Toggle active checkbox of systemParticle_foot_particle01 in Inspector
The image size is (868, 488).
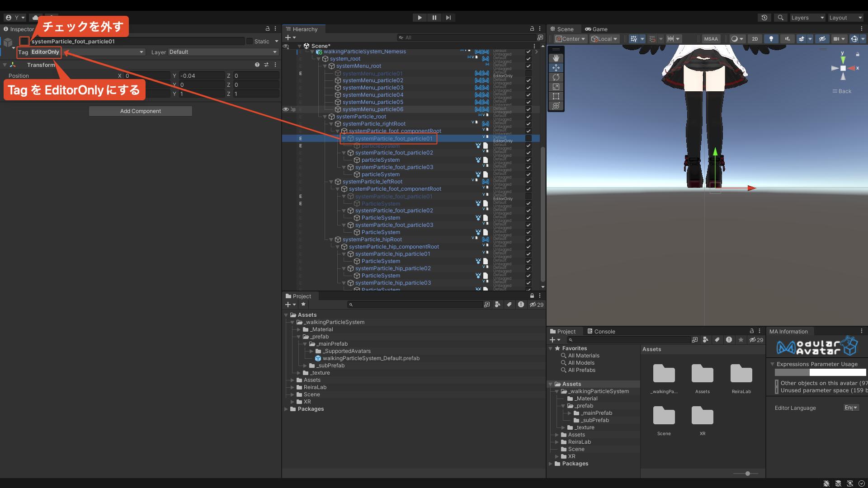point(24,41)
